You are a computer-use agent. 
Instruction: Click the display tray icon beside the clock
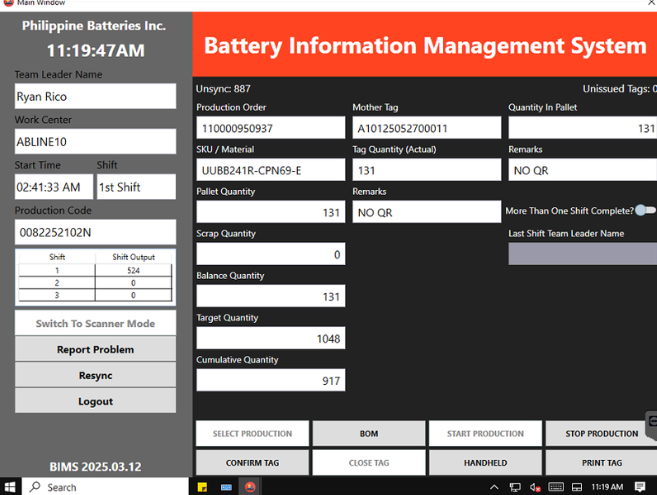pos(577,487)
